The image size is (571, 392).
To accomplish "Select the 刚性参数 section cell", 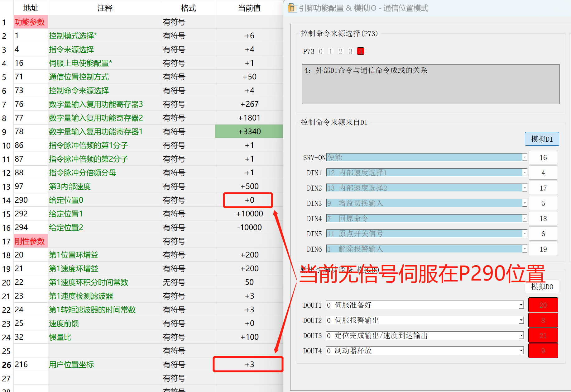I will 31,241.
